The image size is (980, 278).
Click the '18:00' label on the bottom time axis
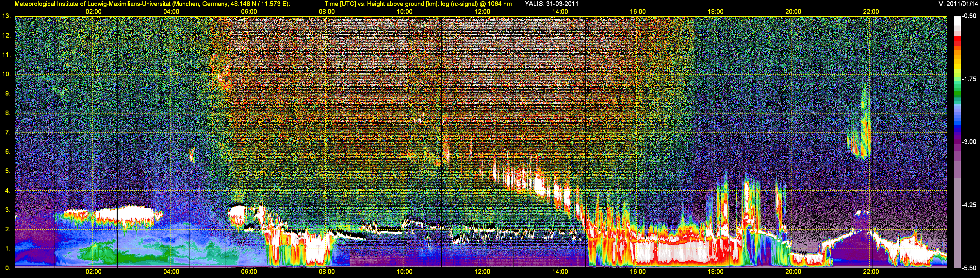716,272
